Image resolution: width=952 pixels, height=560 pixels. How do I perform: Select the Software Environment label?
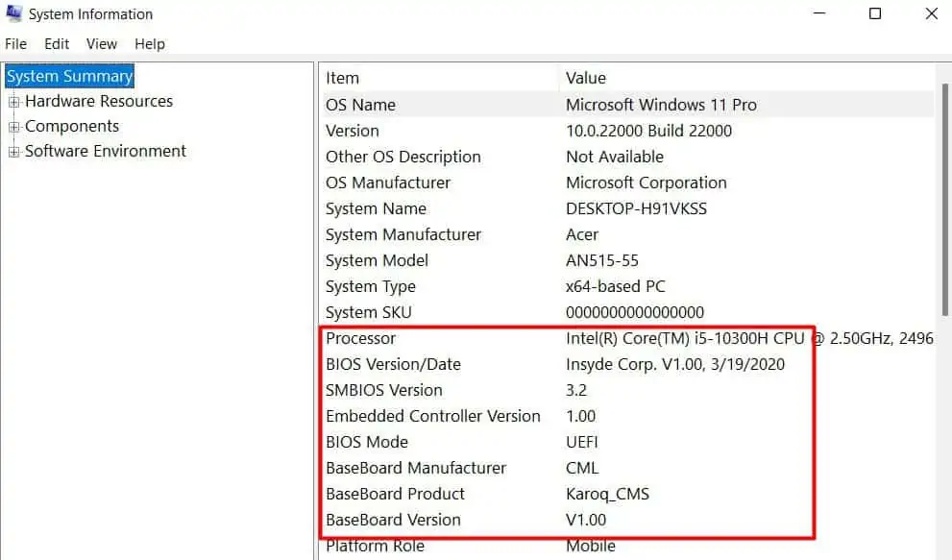pos(106,151)
